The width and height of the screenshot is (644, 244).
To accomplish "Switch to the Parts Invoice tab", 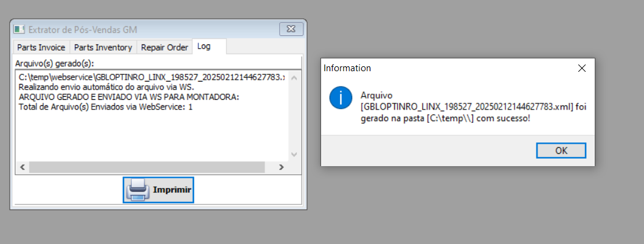I will pos(41,47).
